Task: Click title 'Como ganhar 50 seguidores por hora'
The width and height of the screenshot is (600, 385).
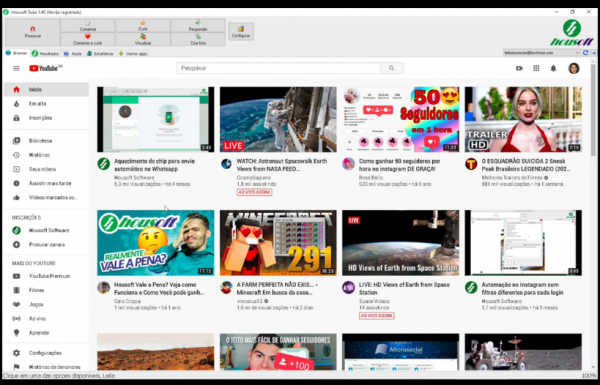Action: (399, 165)
